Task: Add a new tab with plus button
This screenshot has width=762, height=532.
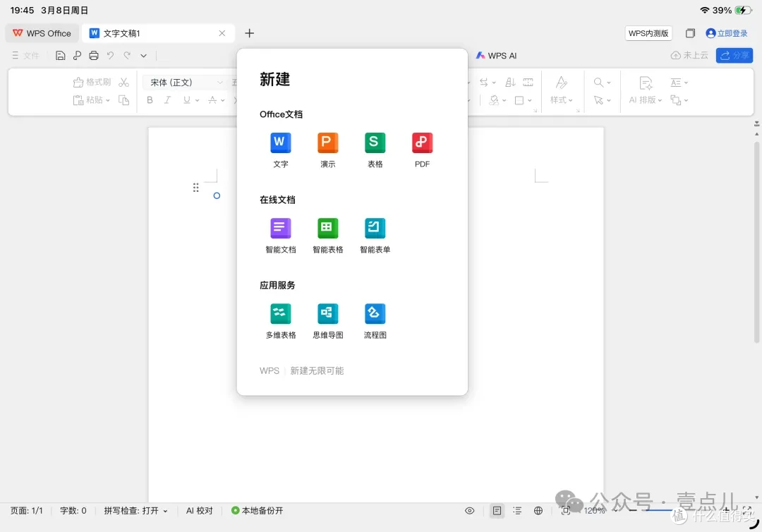Action: tap(249, 33)
